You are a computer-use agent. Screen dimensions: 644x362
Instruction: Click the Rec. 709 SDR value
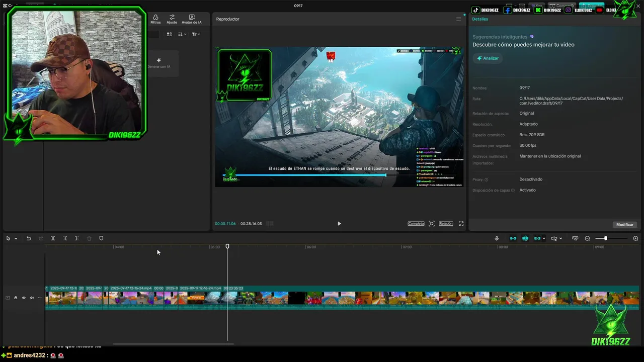click(532, 135)
